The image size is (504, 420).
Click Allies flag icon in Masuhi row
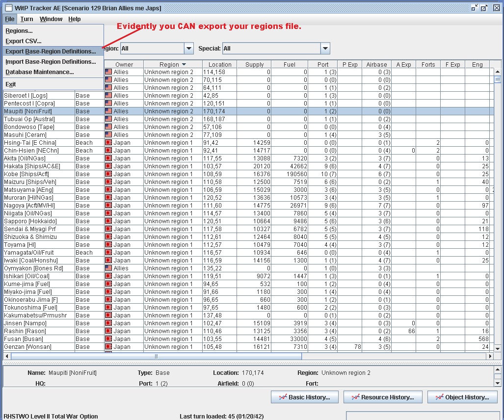tap(108, 134)
